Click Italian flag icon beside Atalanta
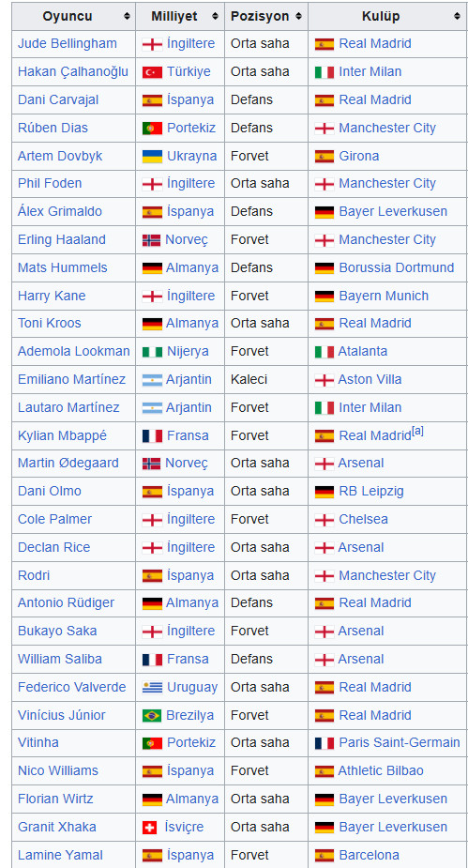 click(x=325, y=352)
